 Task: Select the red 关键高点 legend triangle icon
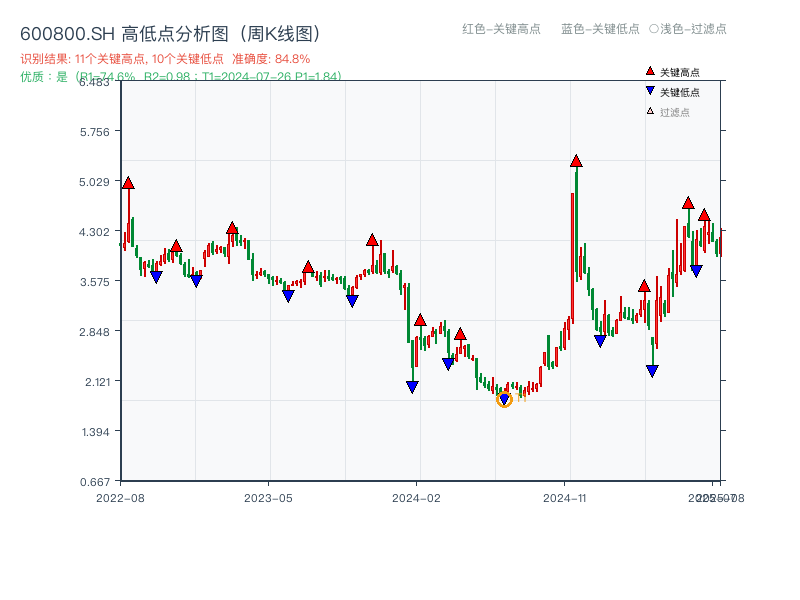pyautogui.click(x=649, y=71)
